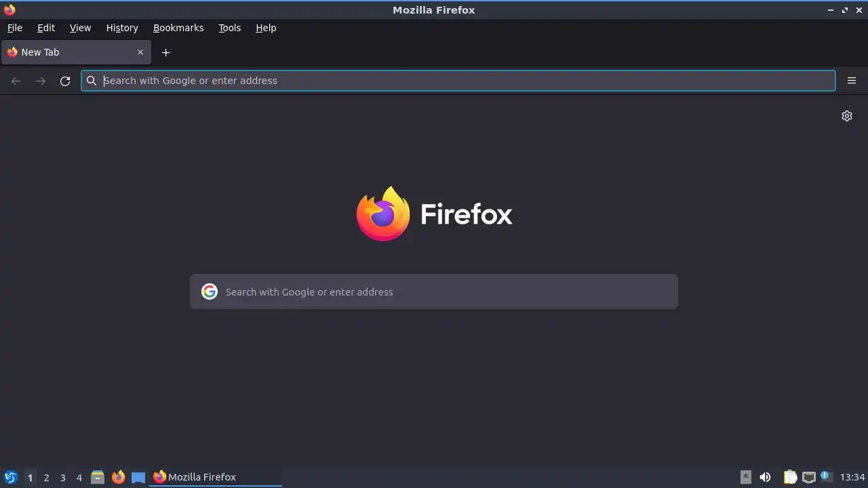Launch file manager from the panel
The width and height of the screenshot is (868, 488).
coord(98,477)
